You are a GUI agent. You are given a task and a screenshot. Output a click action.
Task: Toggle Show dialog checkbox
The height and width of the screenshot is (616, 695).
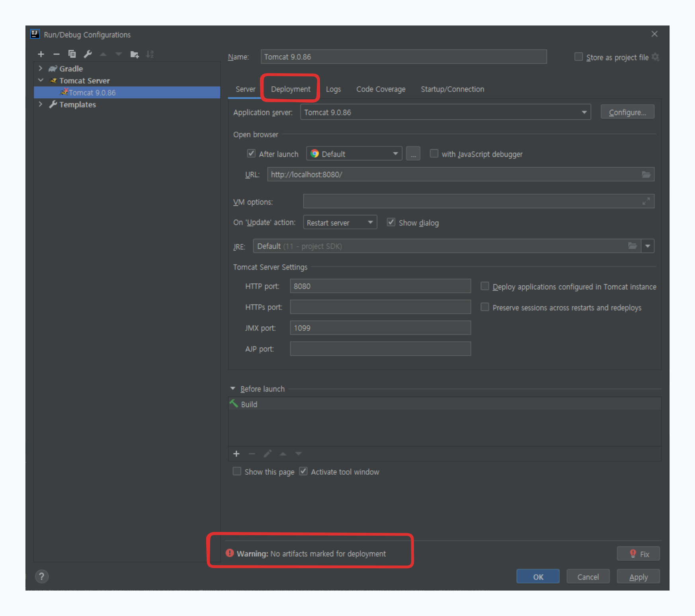coord(391,222)
